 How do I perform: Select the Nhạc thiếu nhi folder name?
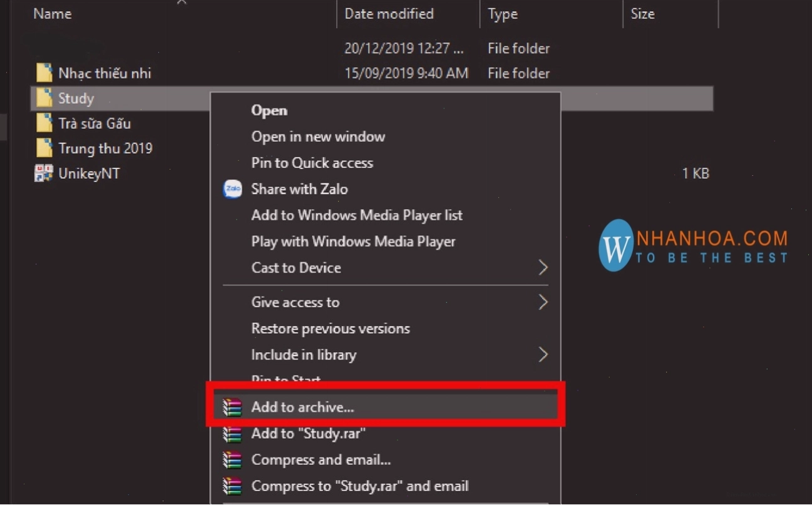point(105,73)
